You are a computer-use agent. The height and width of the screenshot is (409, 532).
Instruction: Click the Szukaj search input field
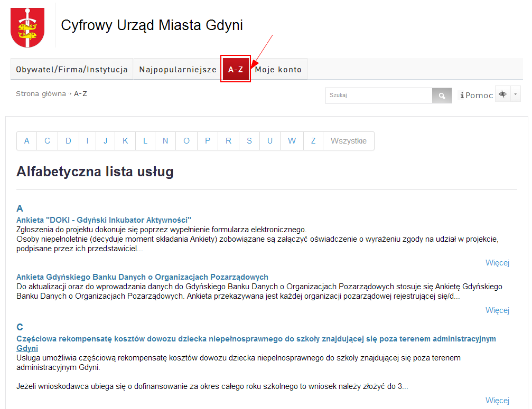pyautogui.click(x=378, y=96)
